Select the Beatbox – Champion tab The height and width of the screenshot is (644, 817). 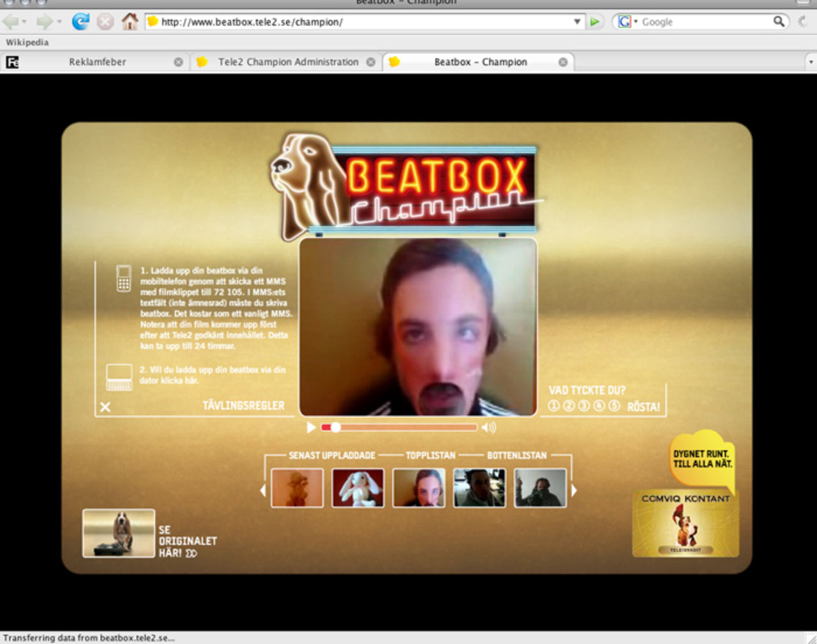(x=481, y=62)
